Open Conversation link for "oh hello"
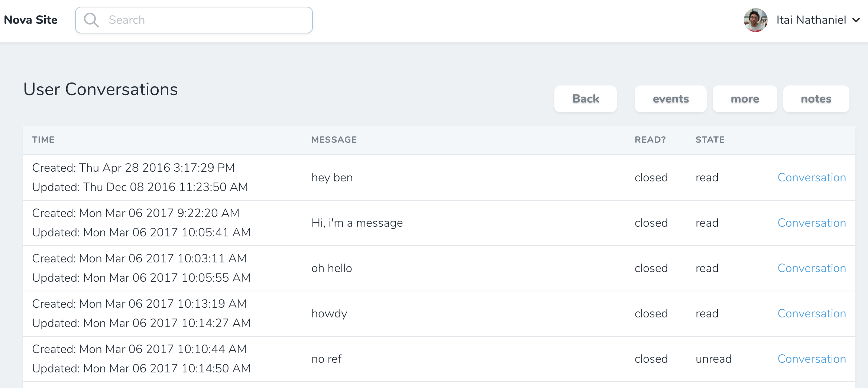This screenshot has width=868, height=388. point(812,268)
